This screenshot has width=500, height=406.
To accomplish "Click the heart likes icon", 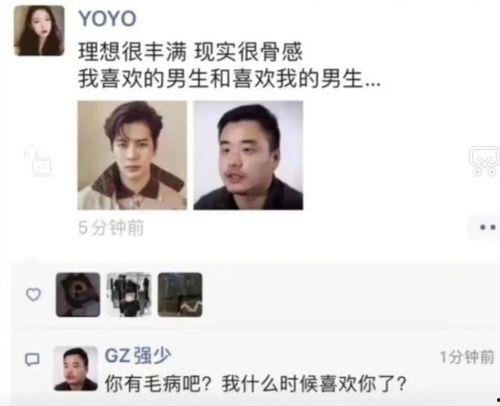I will click(x=33, y=294).
